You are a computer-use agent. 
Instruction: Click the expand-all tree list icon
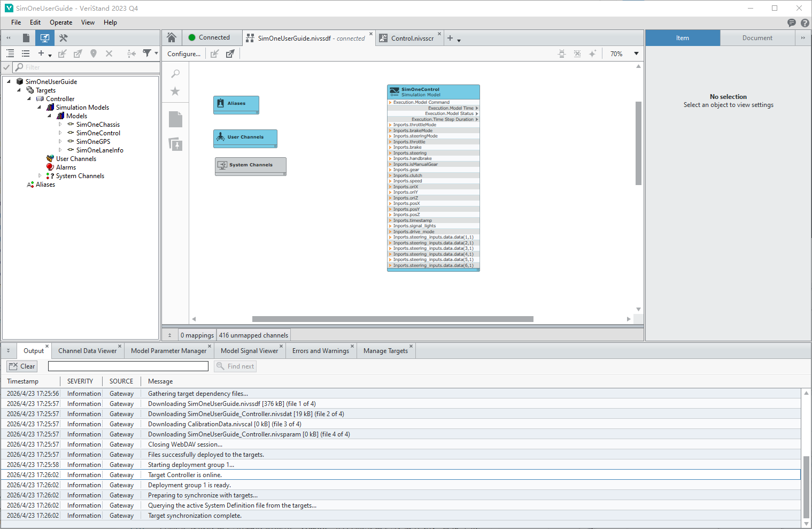click(x=10, y=53)
